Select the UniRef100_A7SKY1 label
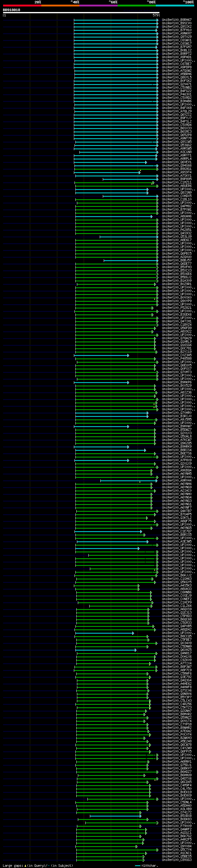This screenshot has width=197, height=868. point(177,176)
